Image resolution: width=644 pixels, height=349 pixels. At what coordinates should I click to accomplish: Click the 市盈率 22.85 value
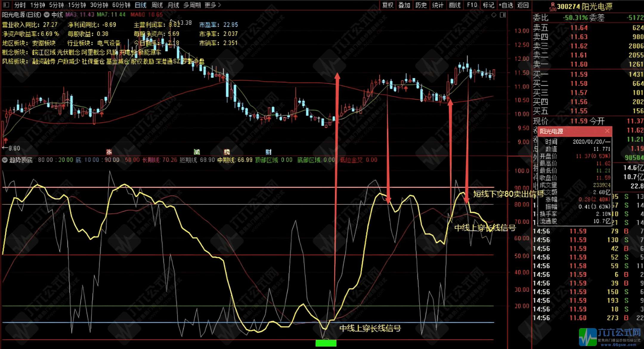click(230, 25)
